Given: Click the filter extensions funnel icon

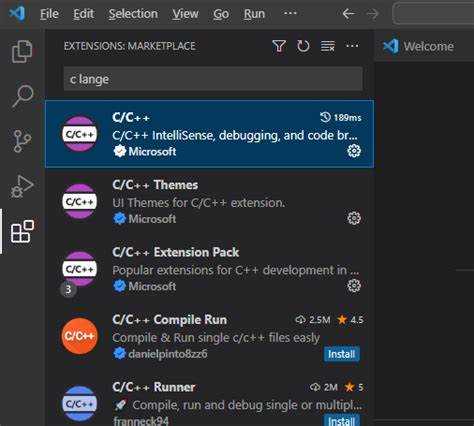Looking at the screenshot, I should (x=279, y=46).
